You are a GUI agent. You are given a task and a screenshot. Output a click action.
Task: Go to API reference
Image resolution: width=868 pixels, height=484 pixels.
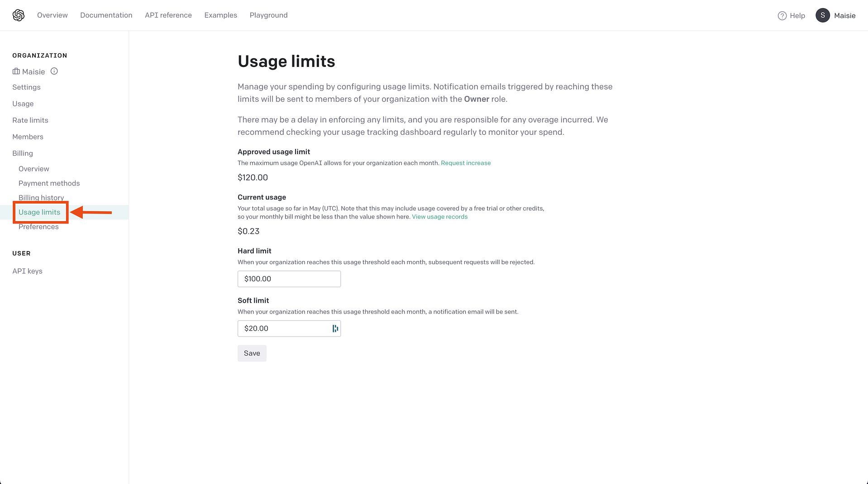click(168, 15)
